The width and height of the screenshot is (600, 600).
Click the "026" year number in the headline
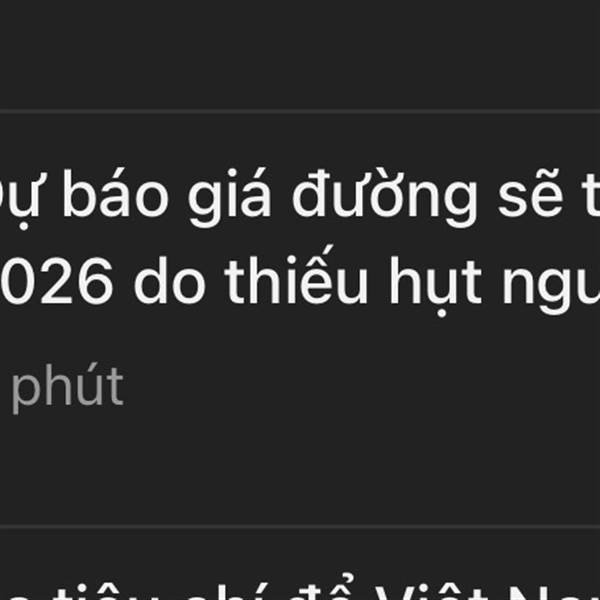57,280
